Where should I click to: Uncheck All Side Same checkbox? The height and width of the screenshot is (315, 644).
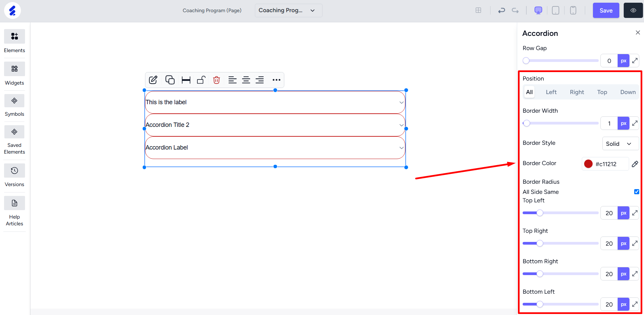(x=637, y=192)
